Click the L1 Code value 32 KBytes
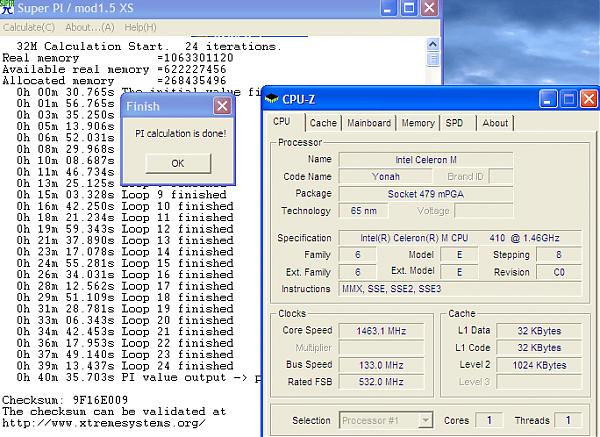600x437 pixels. coord(539,348)
